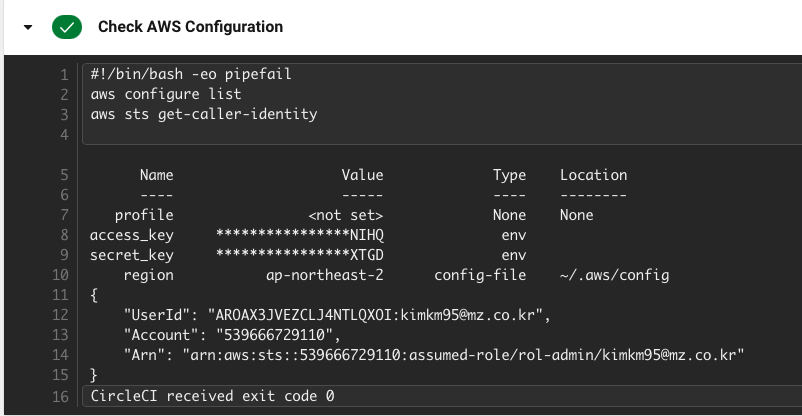Click the 'Location' column header text

(593, 175)
